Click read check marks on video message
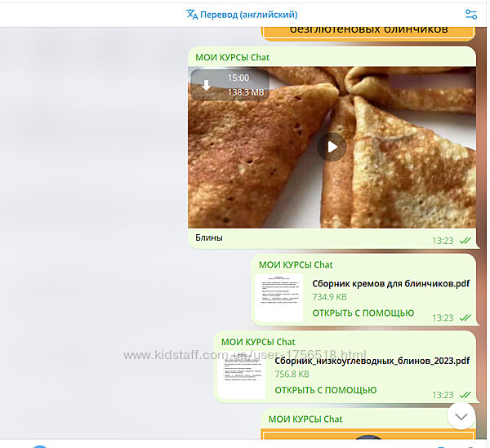This screenshot has width=490, height=448. (x=465, y=241)
